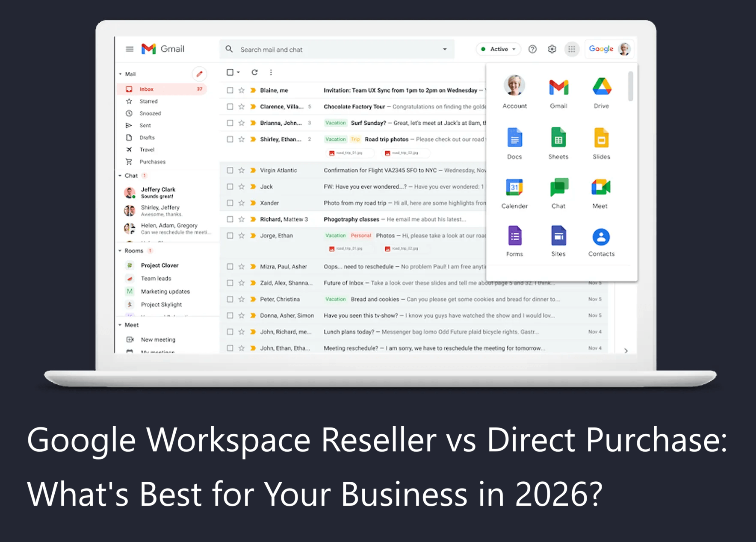Open the search options dropdown arrow
Viewport: 756px width, 542px height.
click(x=445, y=49)
